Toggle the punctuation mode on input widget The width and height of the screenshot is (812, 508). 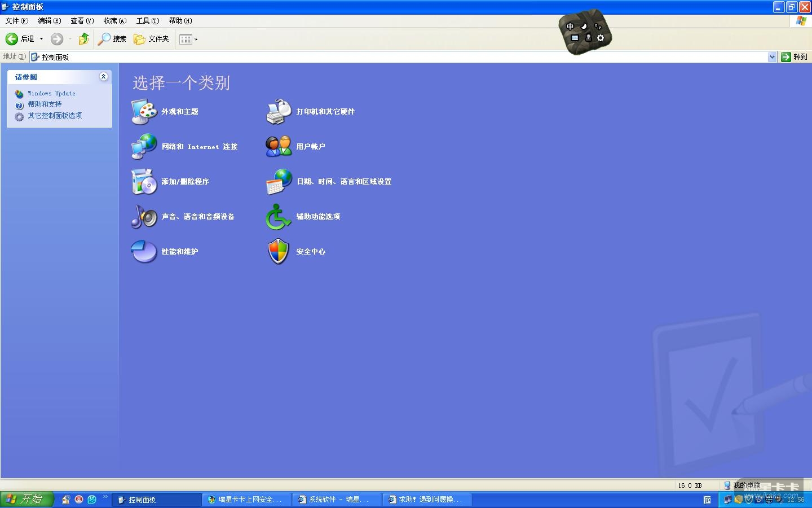(x=598, y=26)
